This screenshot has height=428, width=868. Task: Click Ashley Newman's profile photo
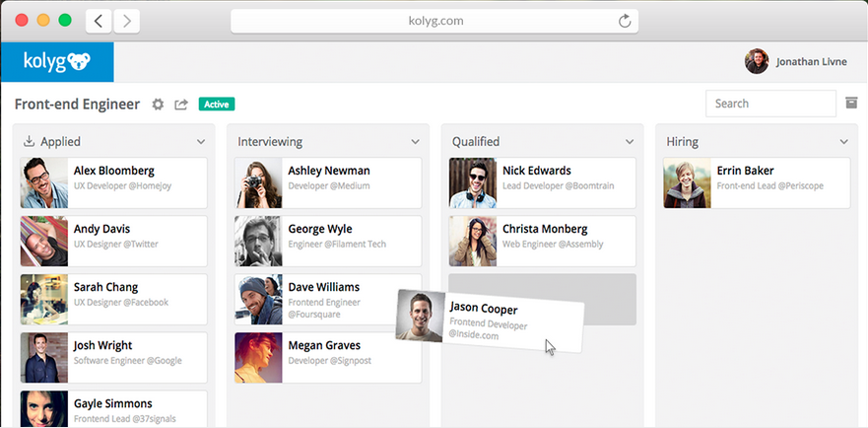[258, 183]
